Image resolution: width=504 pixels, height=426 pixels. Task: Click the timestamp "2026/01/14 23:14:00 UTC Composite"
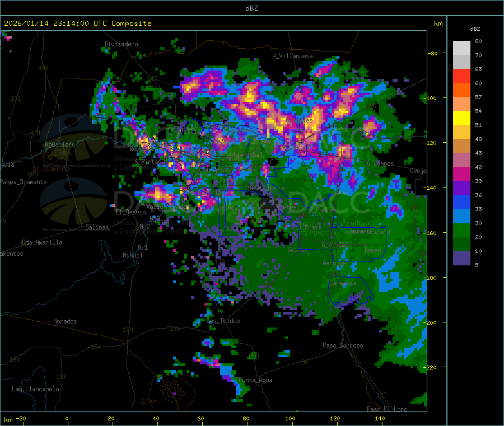(77, 24)
